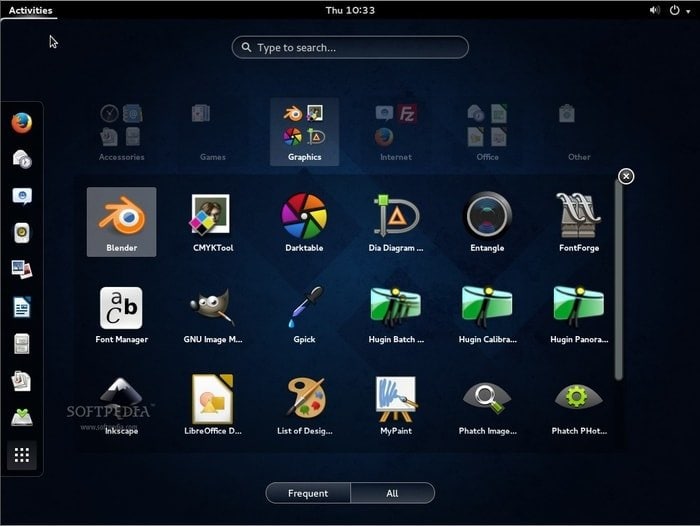
Task: Launch Hugin Calibrate lens tool
Action: point(487,314)
